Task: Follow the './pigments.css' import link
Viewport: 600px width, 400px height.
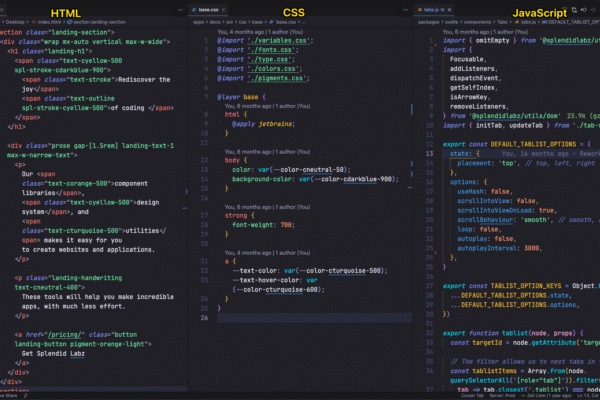Action: (x=278, y=78)
